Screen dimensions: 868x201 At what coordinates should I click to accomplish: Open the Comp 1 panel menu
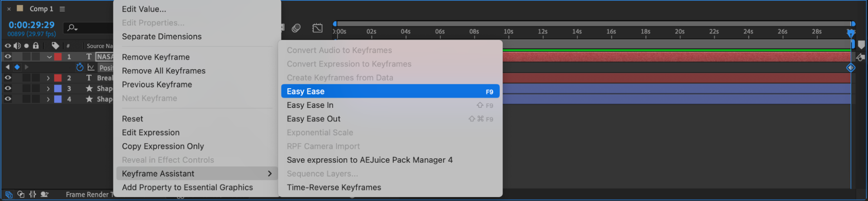pos(62,9)
